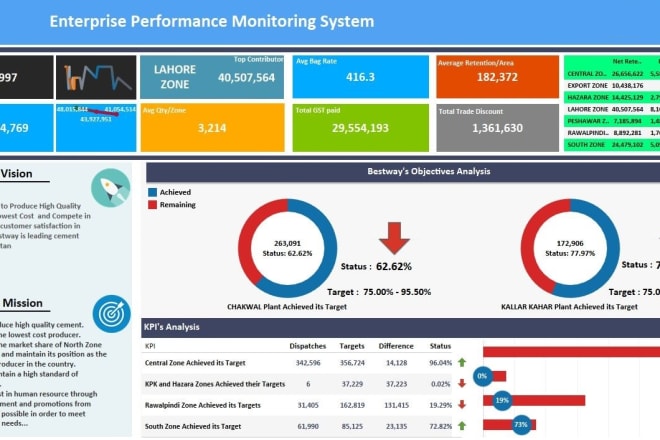Click the 19% bubble on the bar chart
Screen dimensions: 660x440
[502, 400]
